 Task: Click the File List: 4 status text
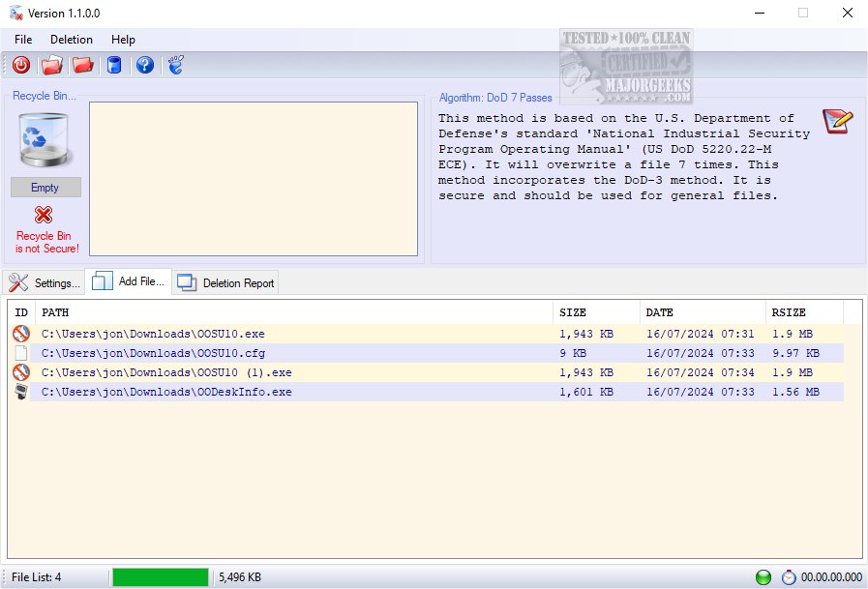[x=37, y=577]
